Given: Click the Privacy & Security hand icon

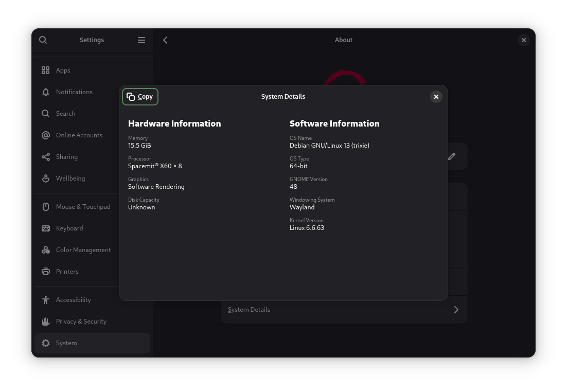Looking at the screenshot, I should click(46, 322).
